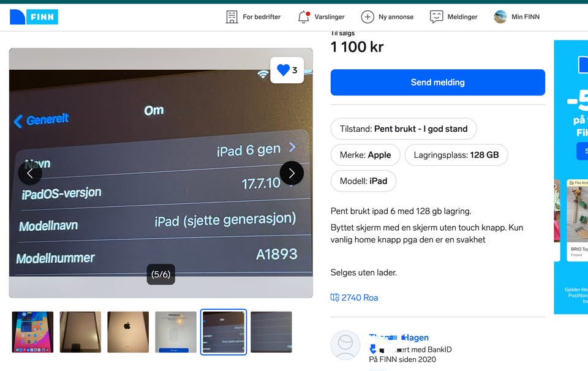
Task: Select first thumbnail with colorful iPad screen
Action: 32,332
